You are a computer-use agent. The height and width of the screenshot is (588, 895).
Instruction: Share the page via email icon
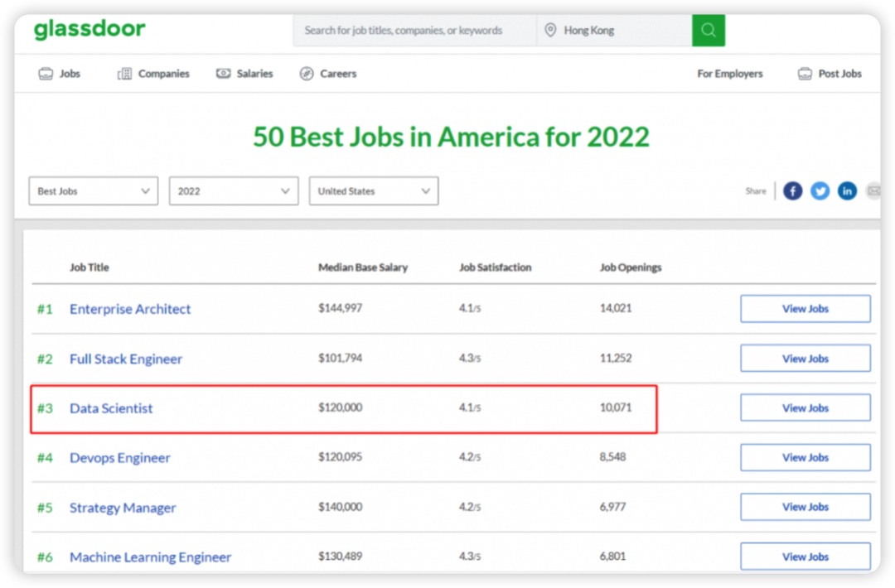(872, 191)
